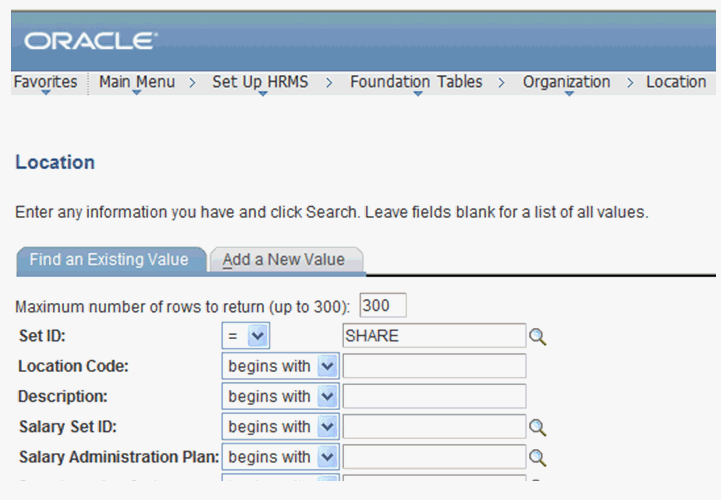
Task: Click the 'Salary Set ID:' label
Action: 68,427
